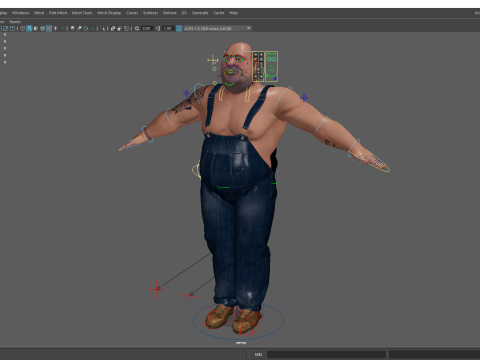Select the yellow hip control beside the belly
The width and height of the screenshot is (480, 360).
point(196,170)
